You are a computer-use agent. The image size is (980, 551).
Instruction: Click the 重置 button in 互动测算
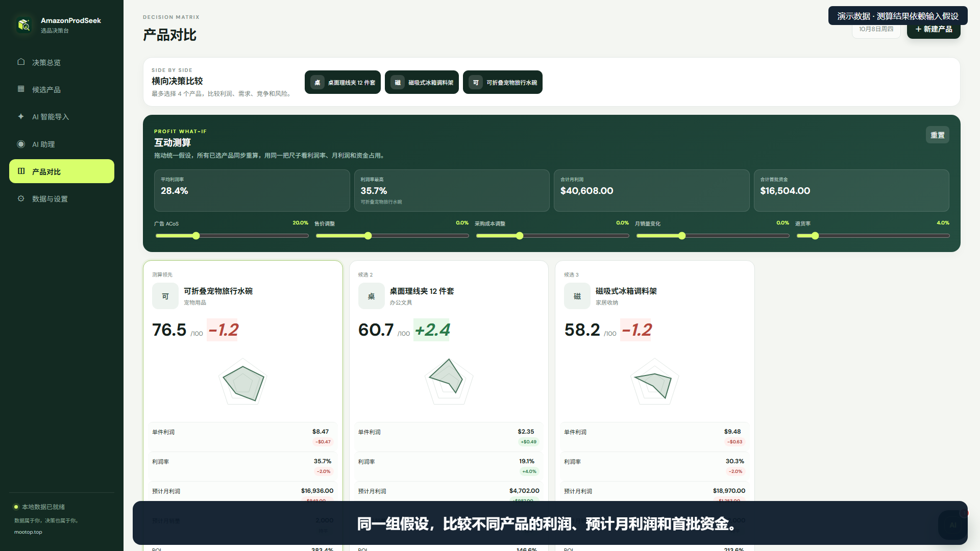tap(938, 135)
